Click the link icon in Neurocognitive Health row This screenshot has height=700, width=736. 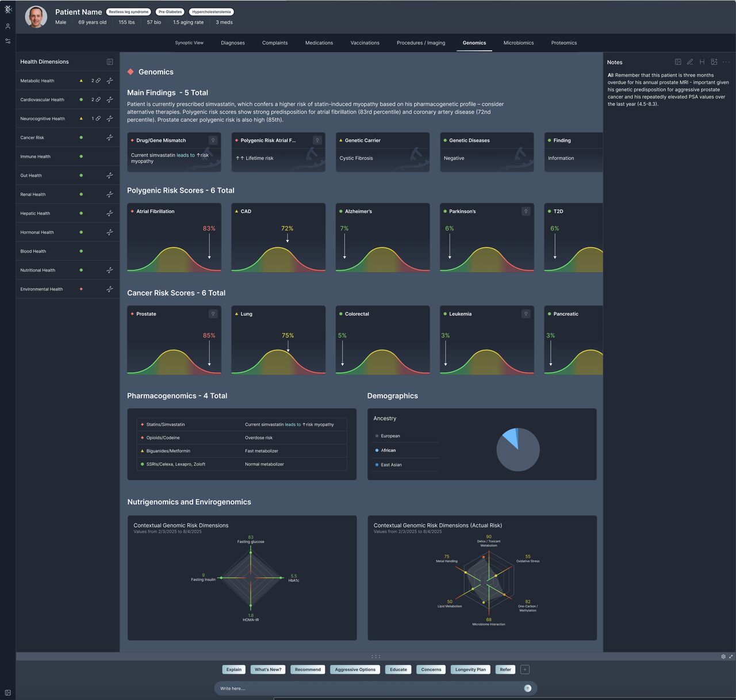(98, 118)
